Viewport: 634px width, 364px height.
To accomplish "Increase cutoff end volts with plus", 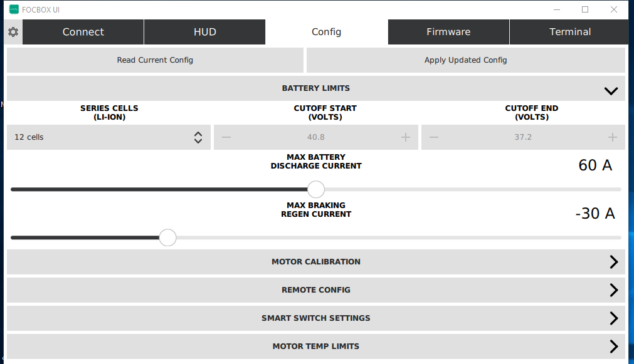I will (x=613, y=137).
